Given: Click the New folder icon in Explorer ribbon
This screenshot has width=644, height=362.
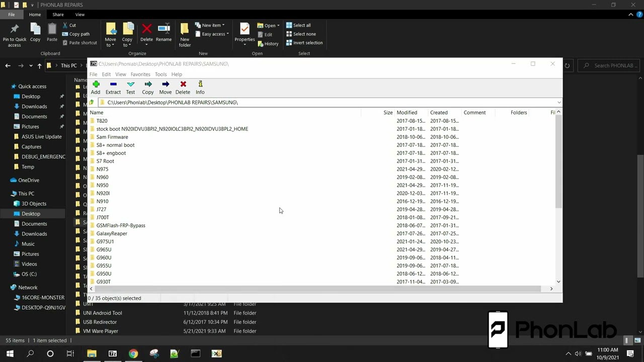Looking at the screenshot, I should pyautogui.click(x=185, y=35).
